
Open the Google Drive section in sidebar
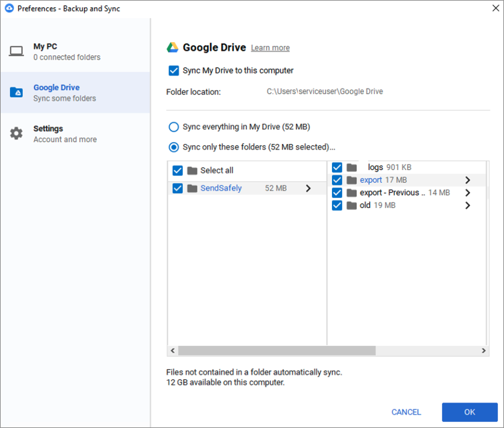[x=75, y=93]
